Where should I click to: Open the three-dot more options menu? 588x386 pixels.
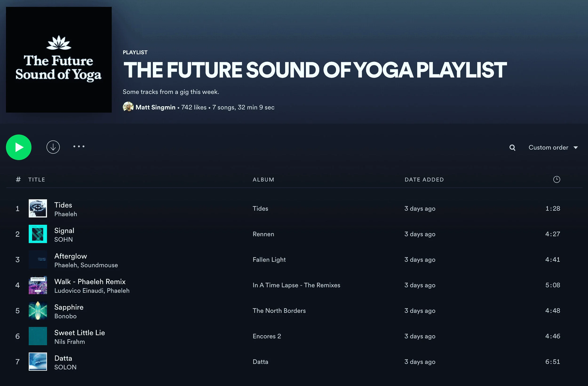79,146
